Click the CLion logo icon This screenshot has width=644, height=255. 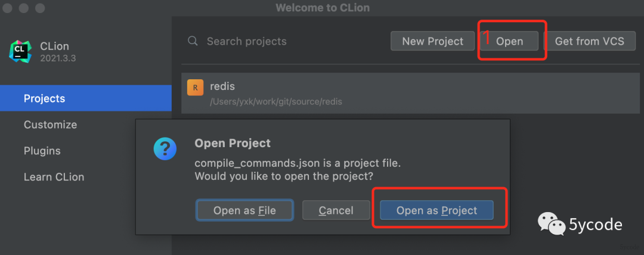point(20,51)
